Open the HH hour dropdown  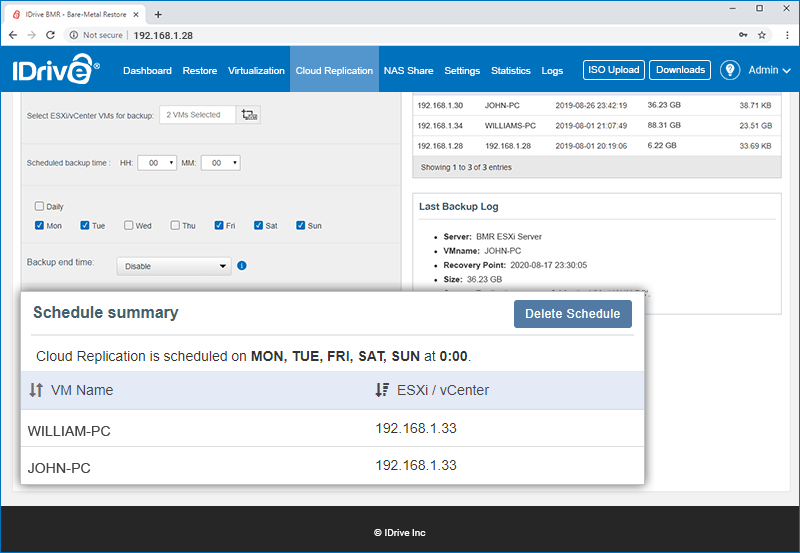point(157,163)
